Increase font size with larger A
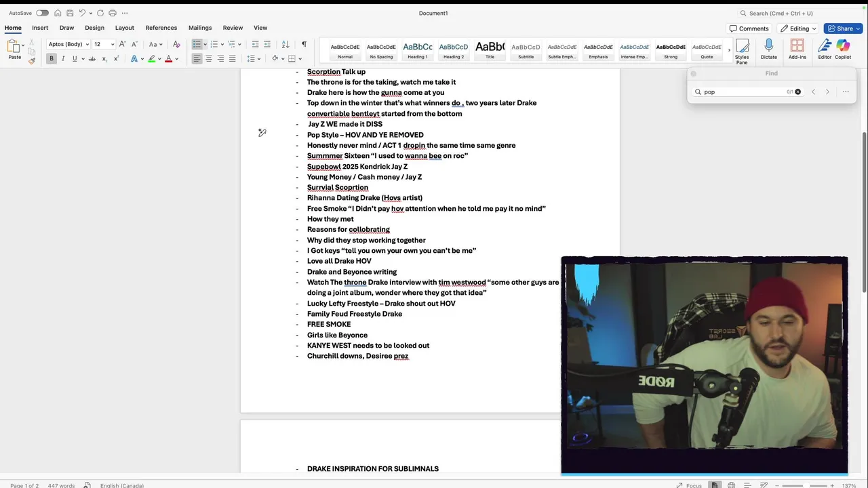The height and width of the screenshot is (488, 868). [x=123, y=44]
